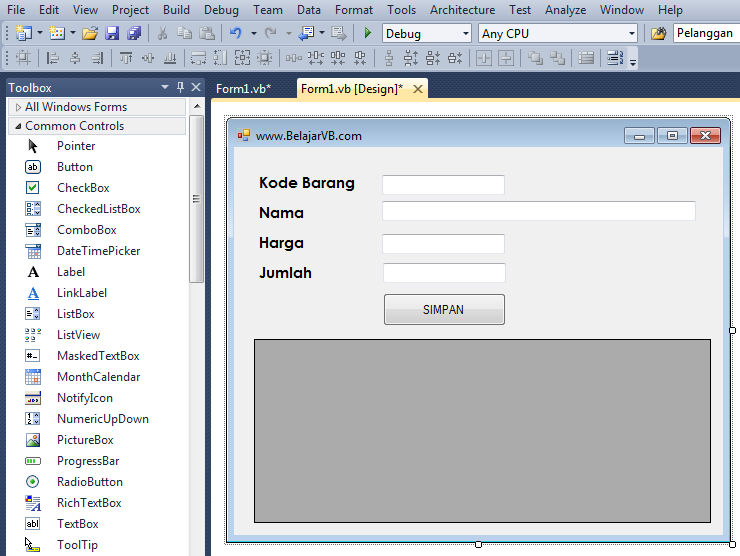Open the Project menu
The height and width of the screenshot is (556, 740).
pos(130,9)
